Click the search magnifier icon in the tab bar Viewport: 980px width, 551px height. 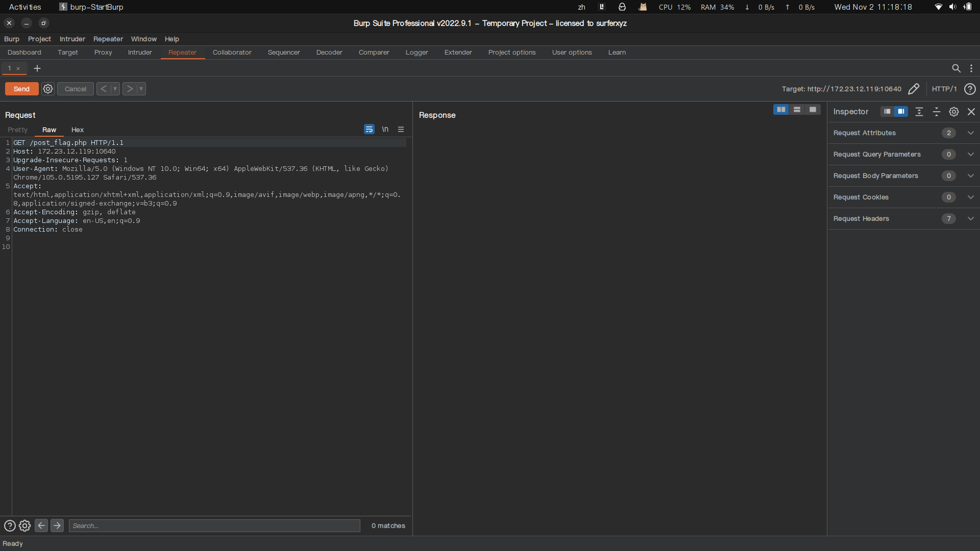[956, 68]
